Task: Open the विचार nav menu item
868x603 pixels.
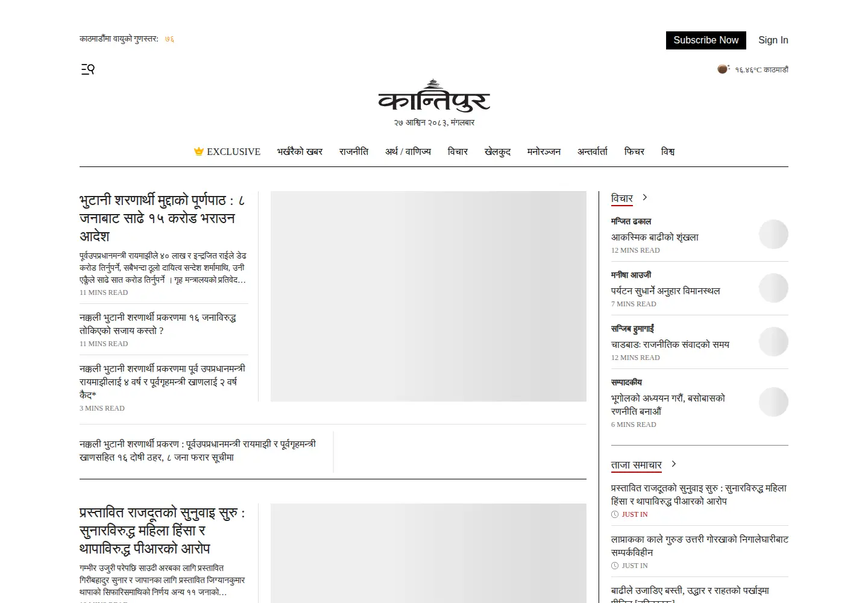Action: [x=458, y=152]
